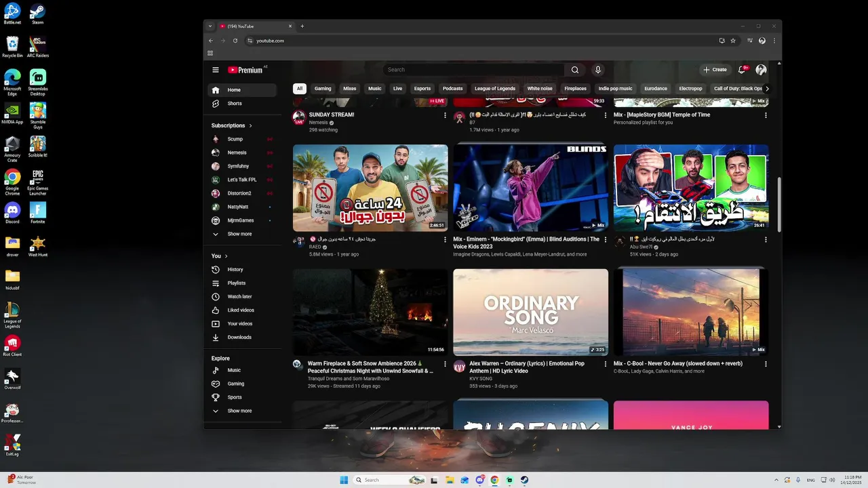The height and width of the screenshot is (488, 868).
Task: Expand Subscriptions section header
Action: click(231, 125)
